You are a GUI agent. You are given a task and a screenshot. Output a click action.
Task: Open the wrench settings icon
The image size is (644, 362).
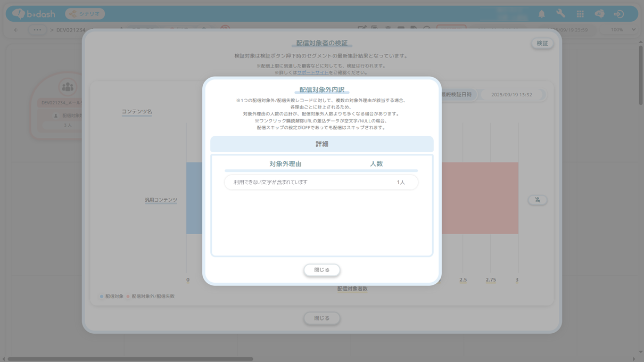click(x=560, y=14)
